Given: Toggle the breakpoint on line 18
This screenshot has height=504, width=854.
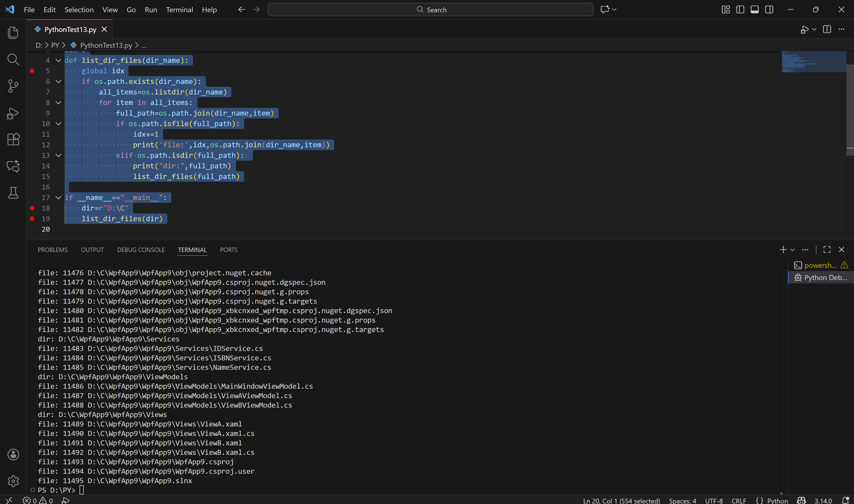Looking at the screenshot, I should click(32, 208).
